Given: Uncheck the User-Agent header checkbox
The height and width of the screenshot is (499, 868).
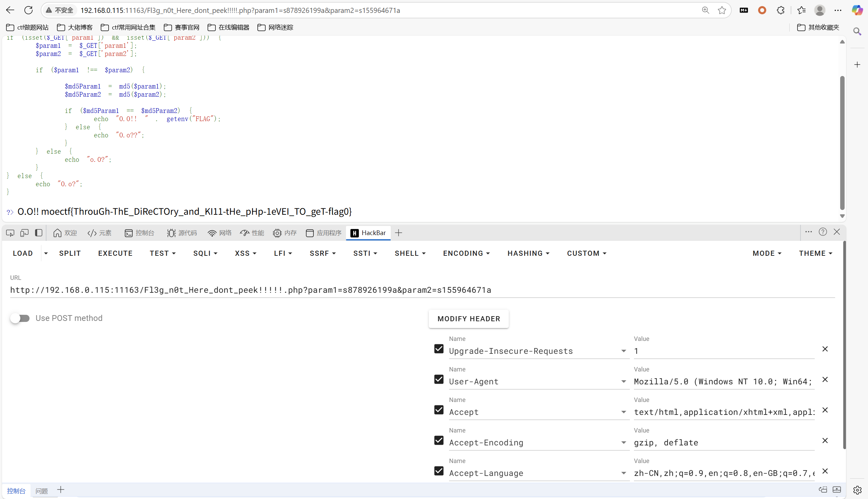Looking at the screenshot, I should click(439, 379).
